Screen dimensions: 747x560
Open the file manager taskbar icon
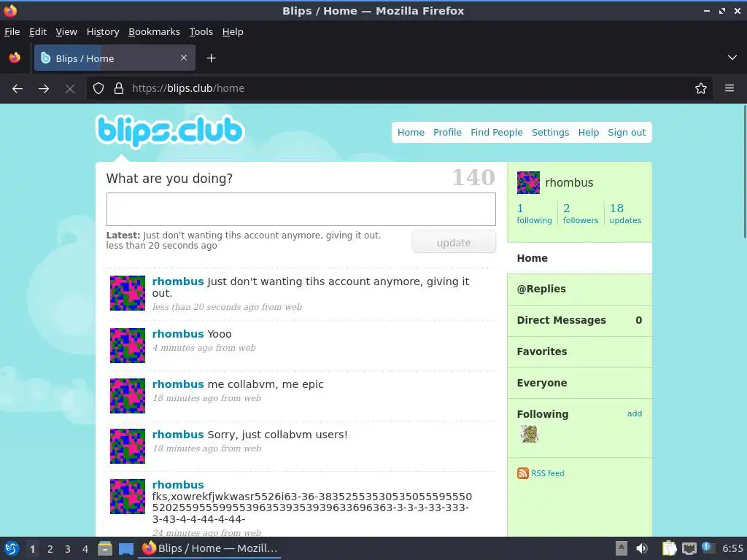(105, 548)
